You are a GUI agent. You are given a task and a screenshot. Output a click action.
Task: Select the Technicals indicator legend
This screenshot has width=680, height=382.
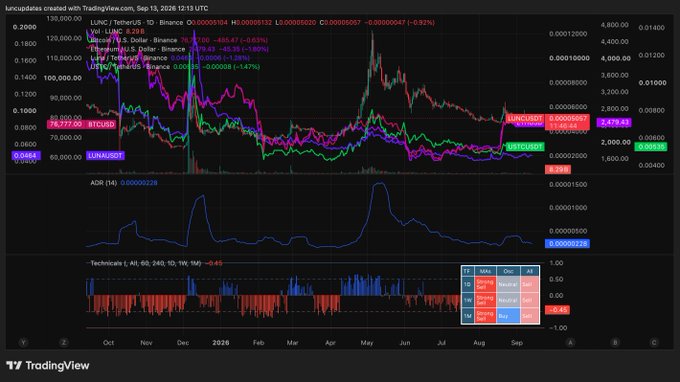(156, 263)
